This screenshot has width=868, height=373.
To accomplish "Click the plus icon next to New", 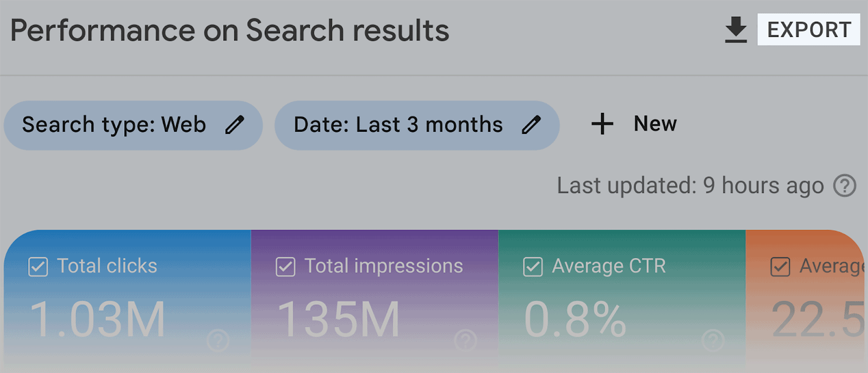I will pyautogui.click(x=602, y=124).
